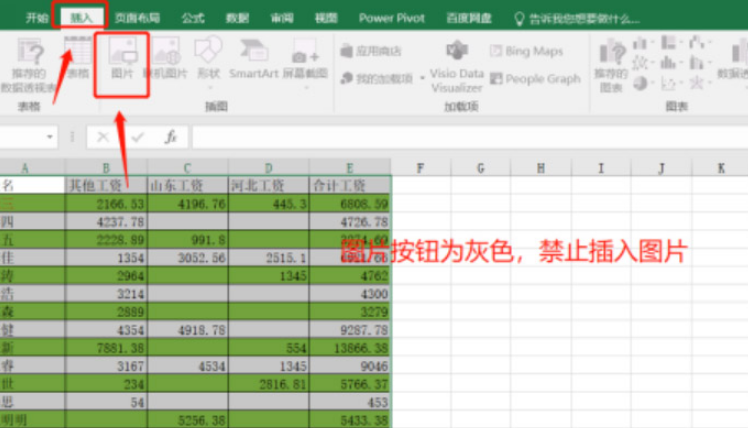Click the cell with value 3052.56
The height and width of the screenshot is (428, 748).
[187, 258]
